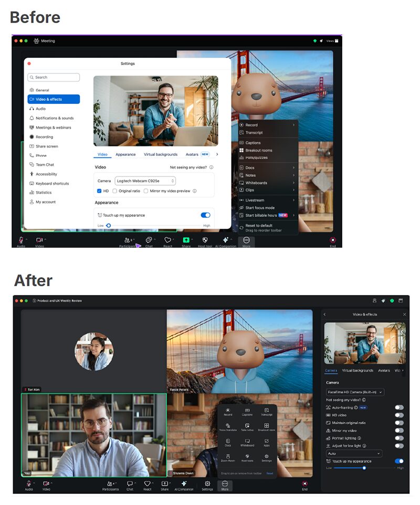Screen dimensions: 420x505
Task: Click Host tool icon in Before toolbar
Action: 205,240
